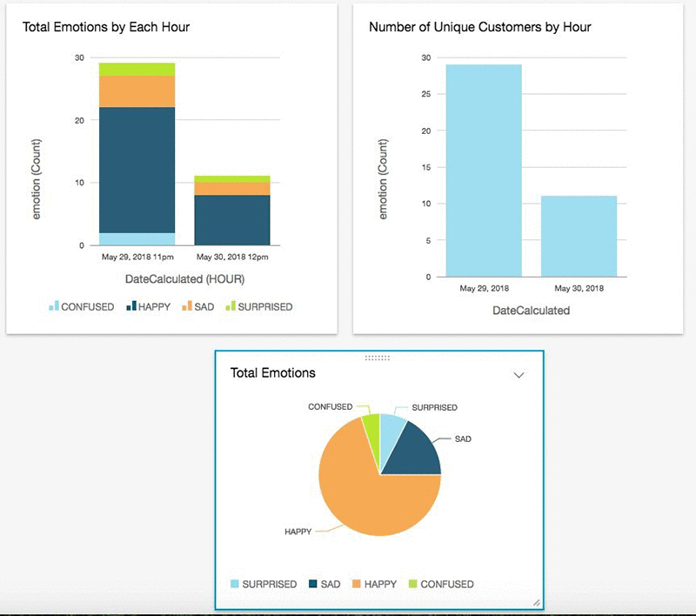Click the resize grip on Total Emotions card

536,602
